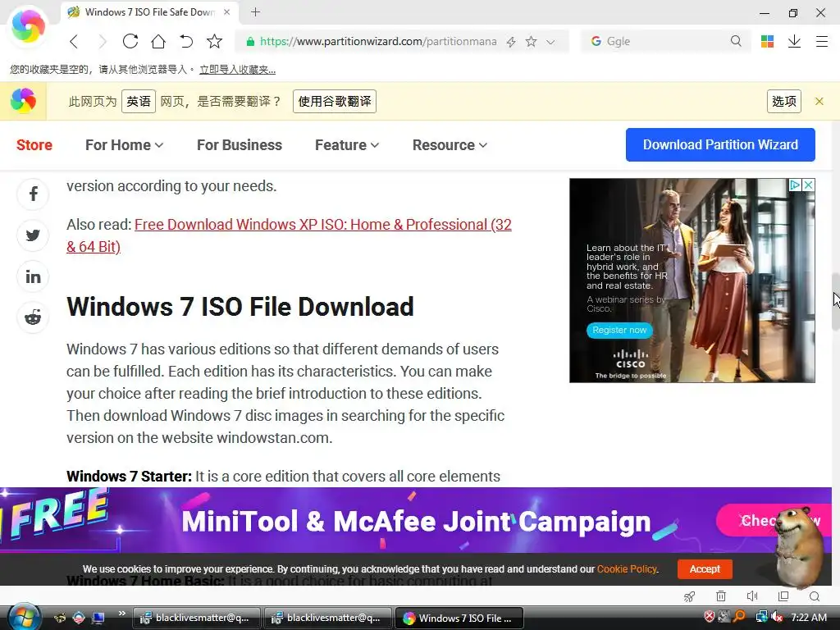Share the article on Reddit
The width and height of the screenshot is (840, 630).
33,317
